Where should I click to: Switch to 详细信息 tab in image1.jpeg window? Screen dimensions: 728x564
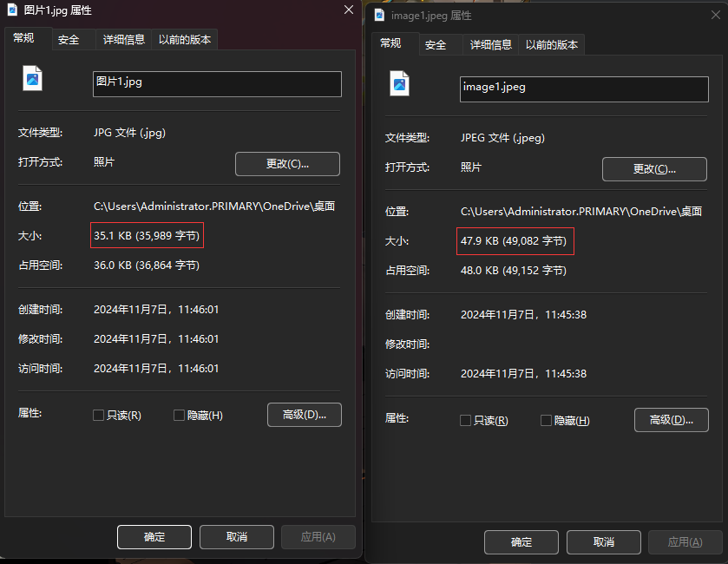coord(491,45)
